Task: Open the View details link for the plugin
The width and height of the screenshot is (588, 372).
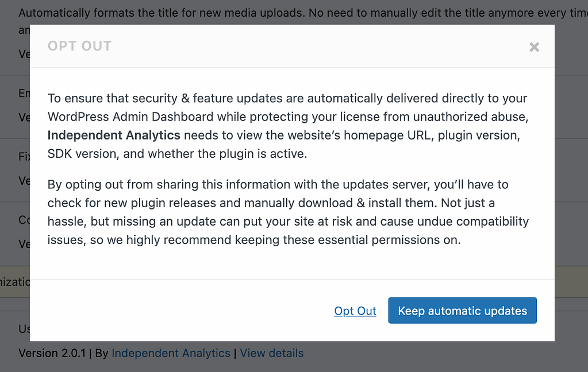Action: pyautogui.click(x=271, y=353)
